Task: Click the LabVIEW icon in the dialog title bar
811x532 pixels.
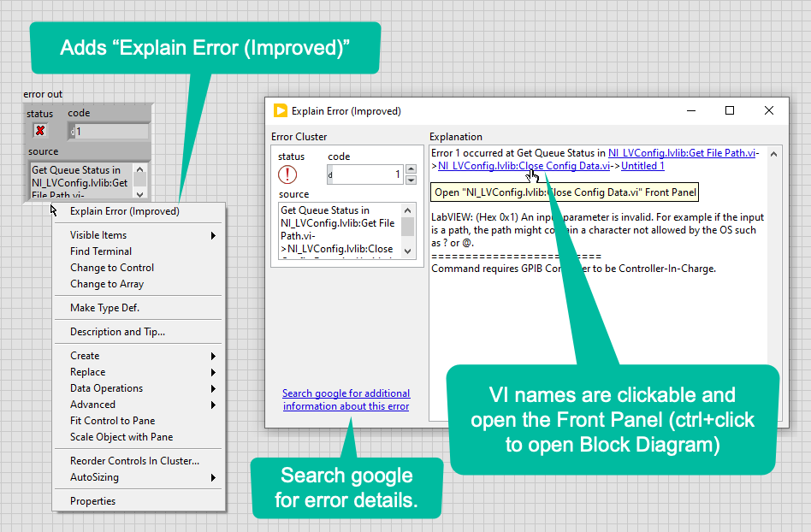Action: 281,110
